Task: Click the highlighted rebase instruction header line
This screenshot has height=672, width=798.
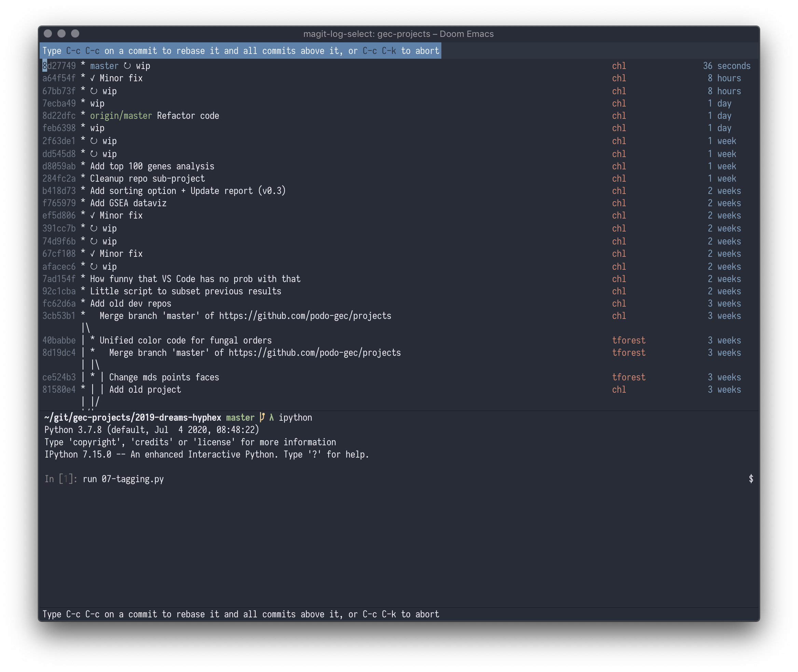Action: coord(240,51)
